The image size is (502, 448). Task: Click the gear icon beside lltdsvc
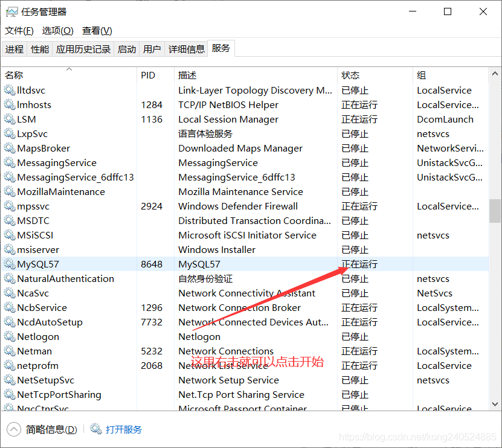(x=10, y=90)
